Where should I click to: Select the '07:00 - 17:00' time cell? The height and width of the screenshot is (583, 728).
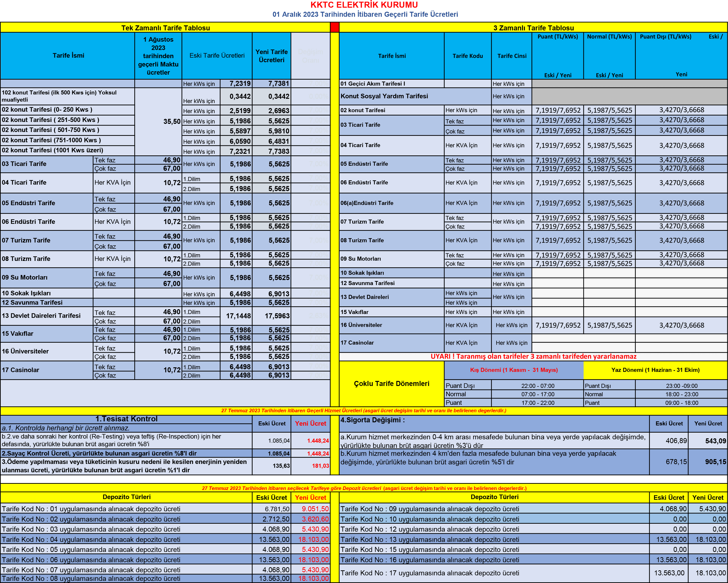click(538, 394)
